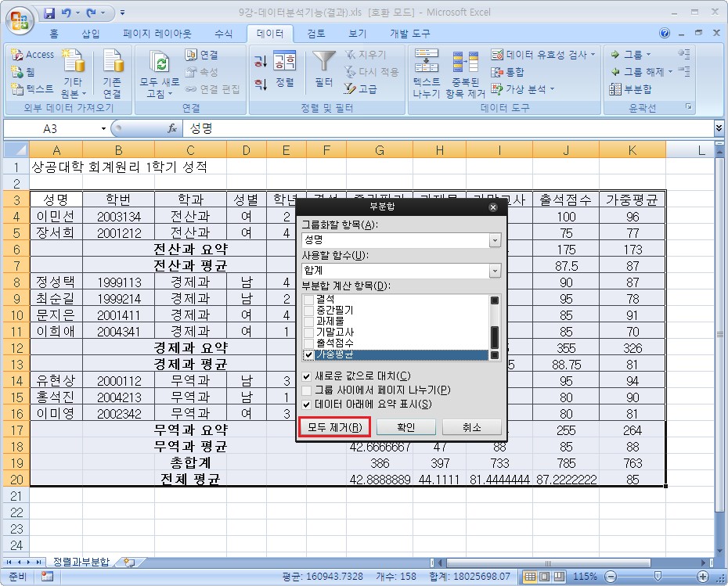Check the 출석점수 subtotal item
This screenshot has height=586, width=728.
308,343
